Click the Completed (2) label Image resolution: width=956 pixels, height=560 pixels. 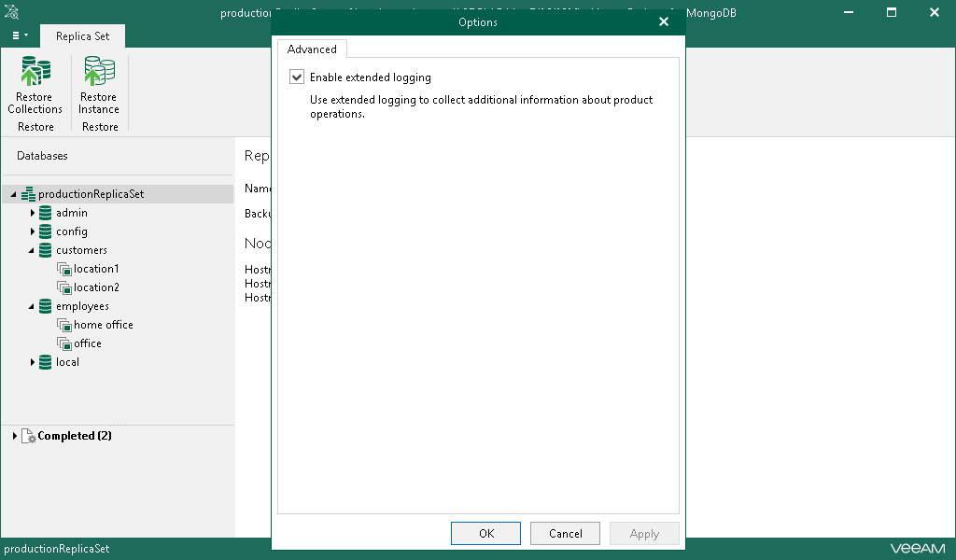(75, 436)
